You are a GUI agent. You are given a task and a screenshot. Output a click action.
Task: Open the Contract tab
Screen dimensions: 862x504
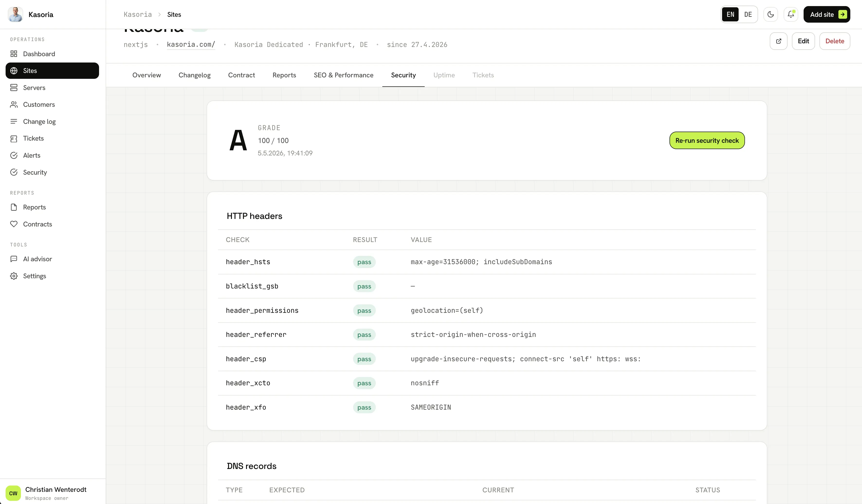click(241, 75)
